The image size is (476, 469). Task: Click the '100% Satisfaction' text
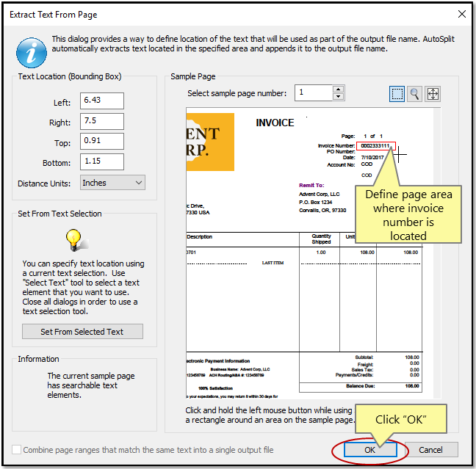pyautogui.click(x=215, y=388)
